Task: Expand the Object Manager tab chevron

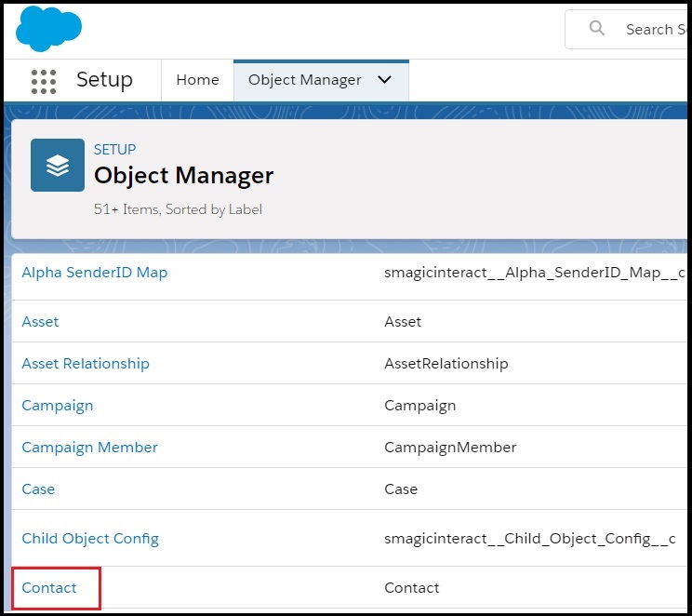Action: tap(384, 80)
